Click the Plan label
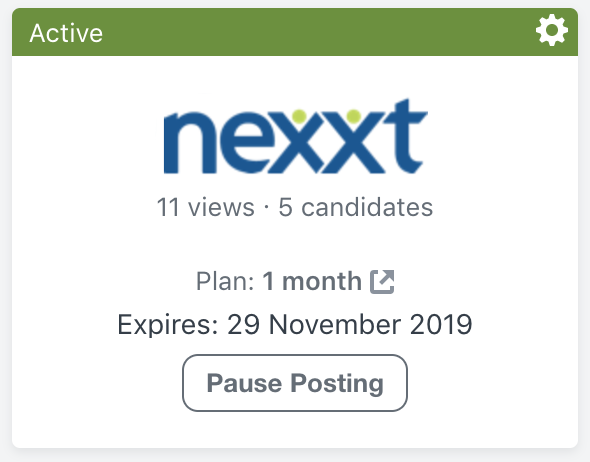The width and height of the screenshot is (590, 462). [x=225, y=281]
